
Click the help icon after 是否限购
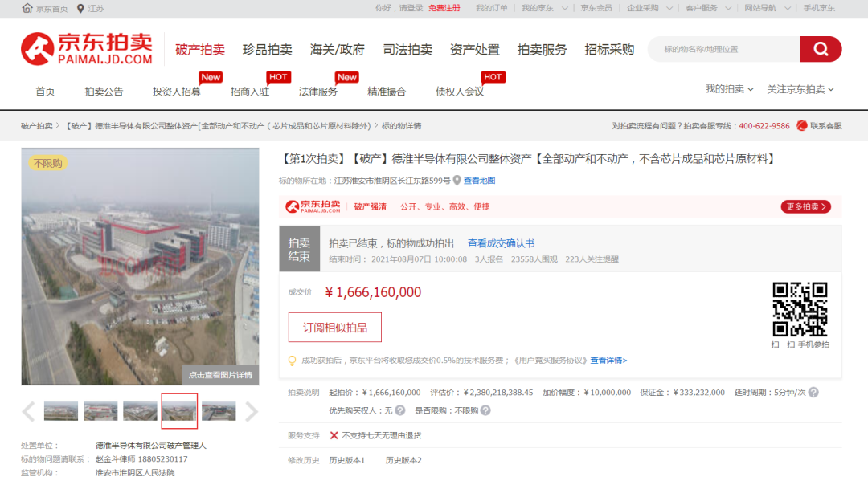[x=485, y=410]
